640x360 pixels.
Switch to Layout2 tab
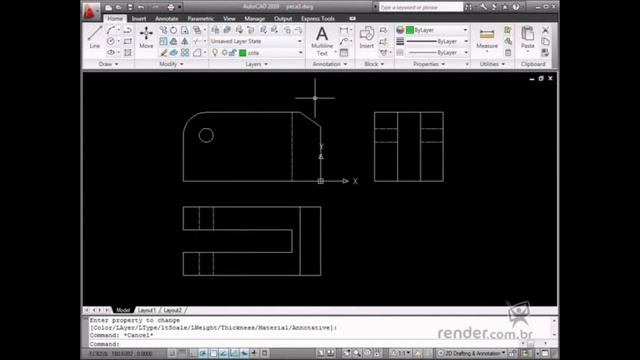pos(173,310)
